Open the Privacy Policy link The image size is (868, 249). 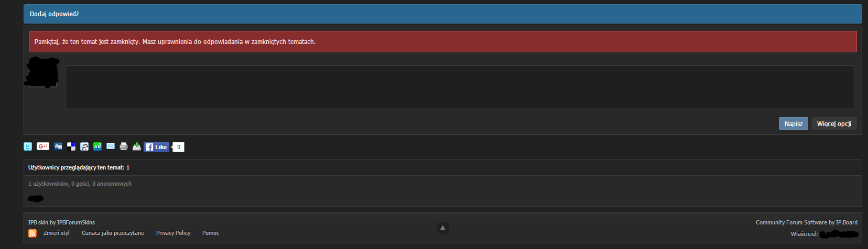coord(173,233)
